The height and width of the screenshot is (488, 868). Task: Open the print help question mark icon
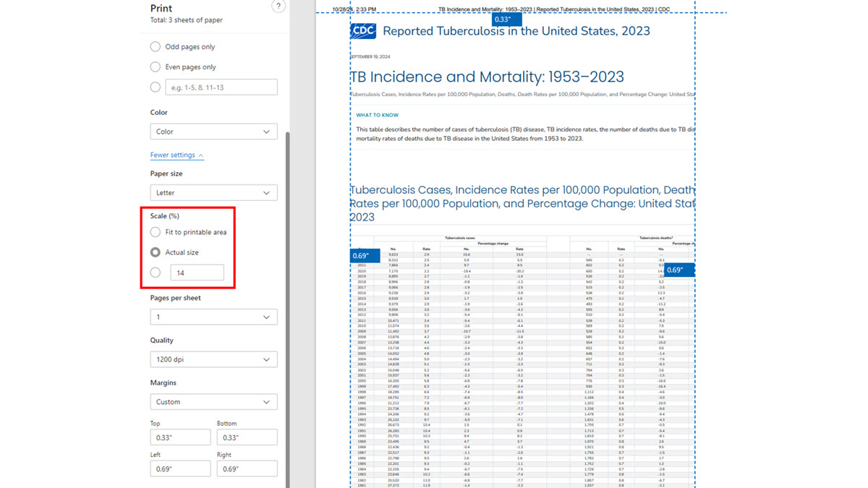pyautogui.click(x=278, y=7)
